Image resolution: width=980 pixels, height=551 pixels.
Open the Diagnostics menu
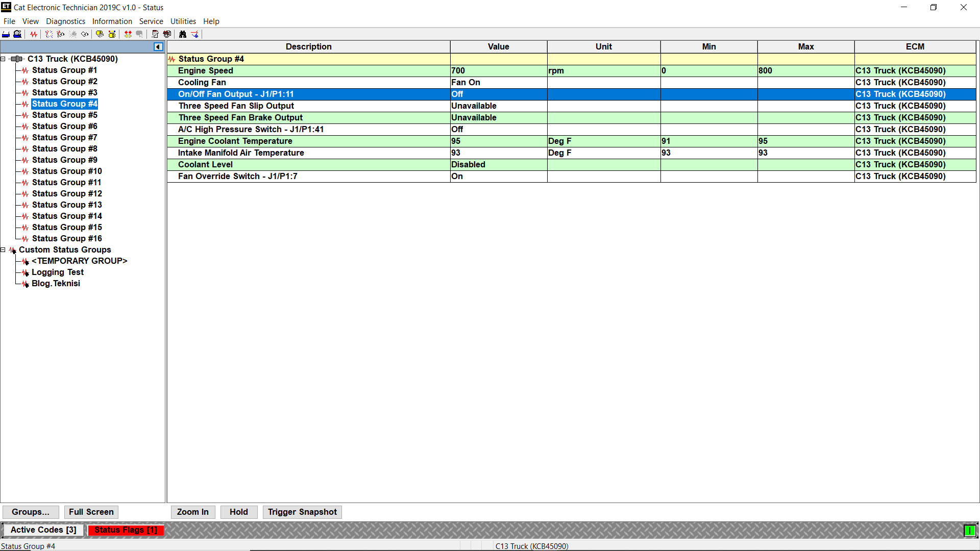pos(65,21)
